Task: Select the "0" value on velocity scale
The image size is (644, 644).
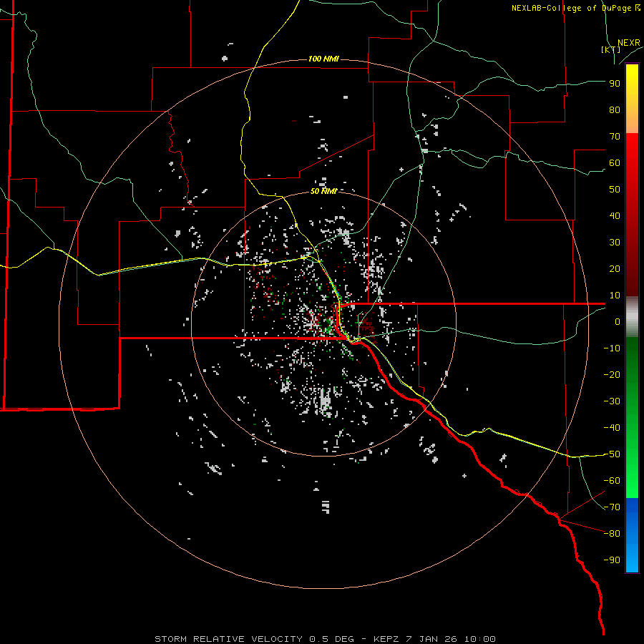Action: (x=618, y=322)
